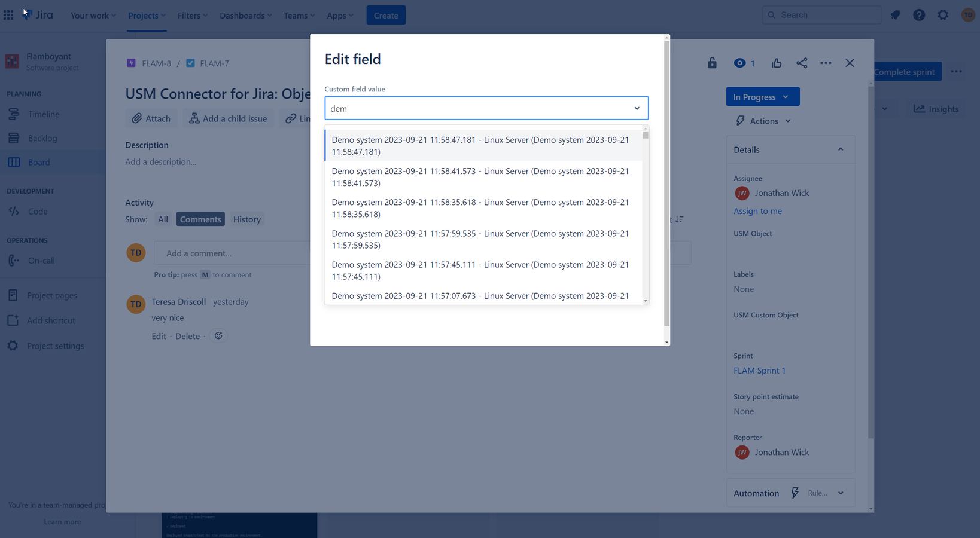Open FLAM Sprint 1 link
Viewport: 980px width, 538px height.
coord(759,371)
